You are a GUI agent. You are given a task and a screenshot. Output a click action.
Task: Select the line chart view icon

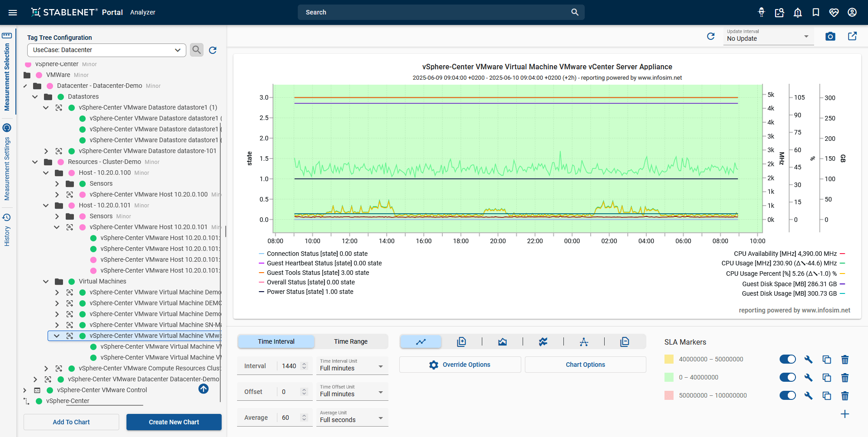[421, 341]
